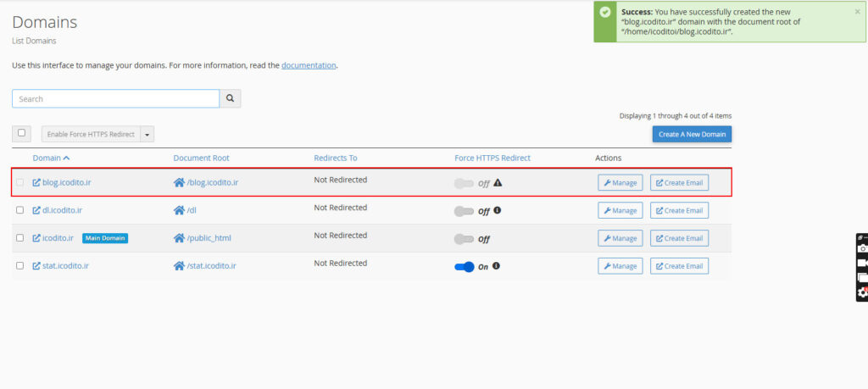Viewport: 868px width, 389px height.
Task: Expand Enable Force HTTPS Redirect dropdown arrow
Action: click(x=147, y=134)
